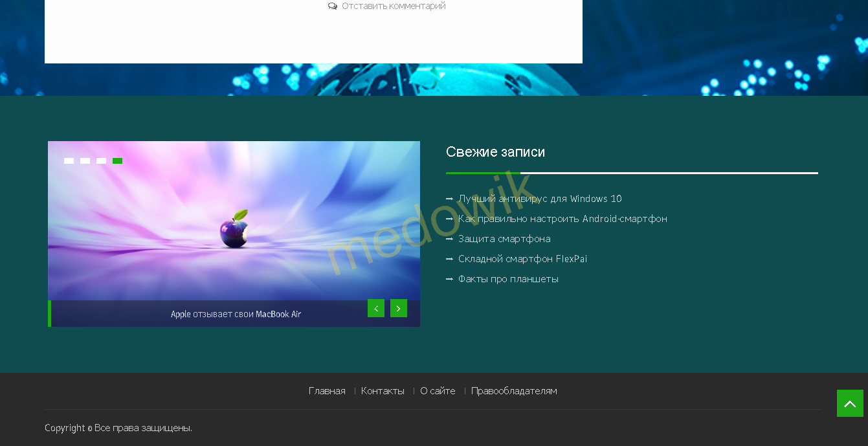Open the 'Факты про планшеты' post

[x=508, y=279]
